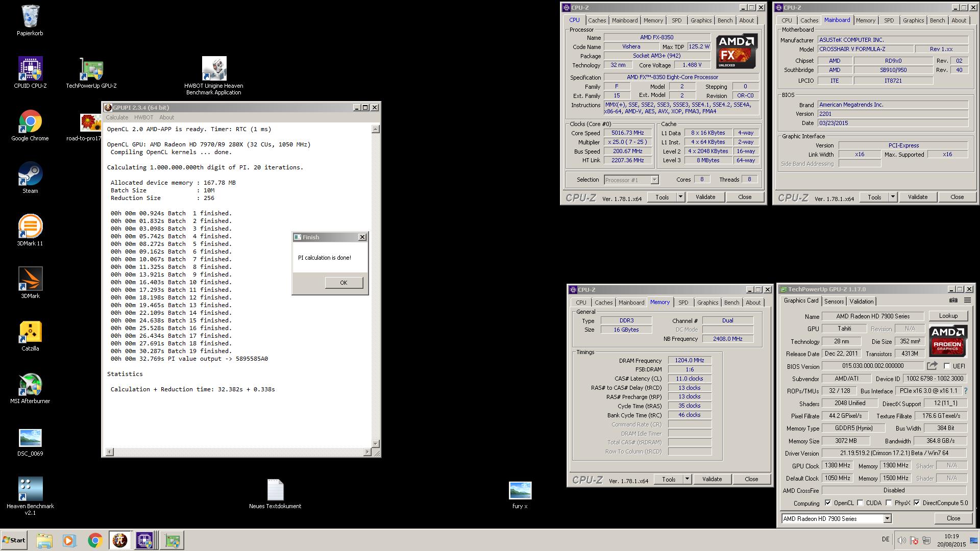Launch Steam from the desktop

coord(30,178)
